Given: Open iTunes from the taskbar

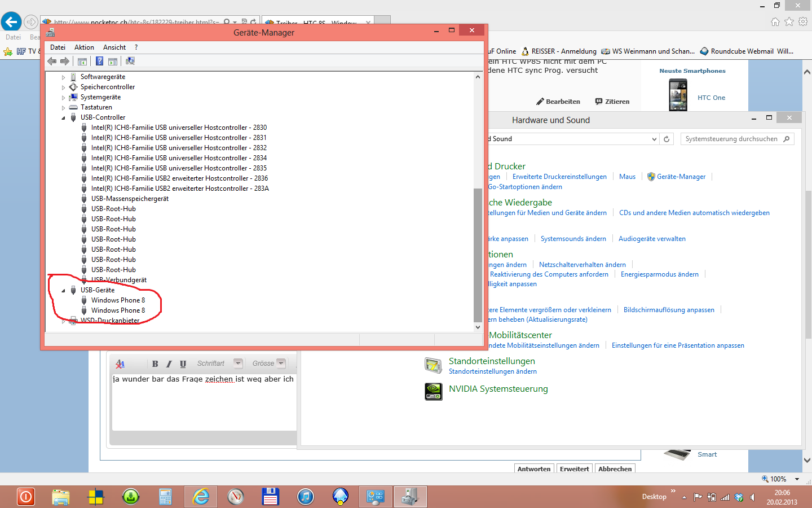Looking at the screenshot, I should click(306, 497).
